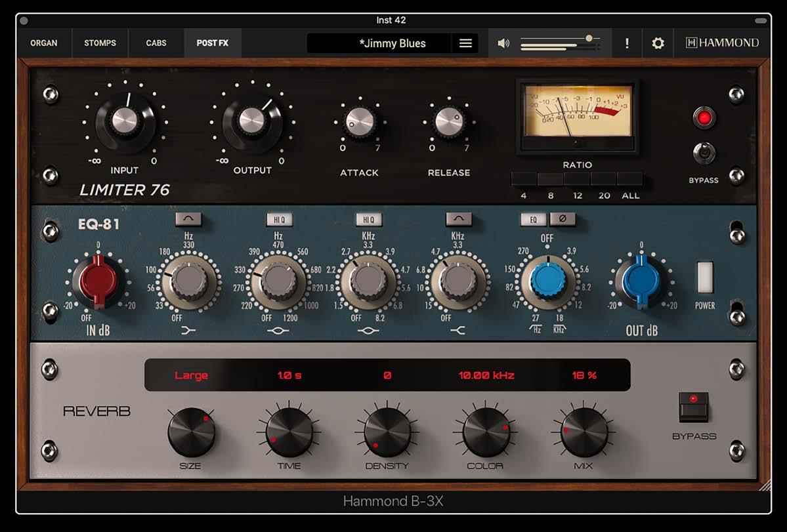Toggle the low band bell-shape button

pyautogui.click(x=188, y=219)
